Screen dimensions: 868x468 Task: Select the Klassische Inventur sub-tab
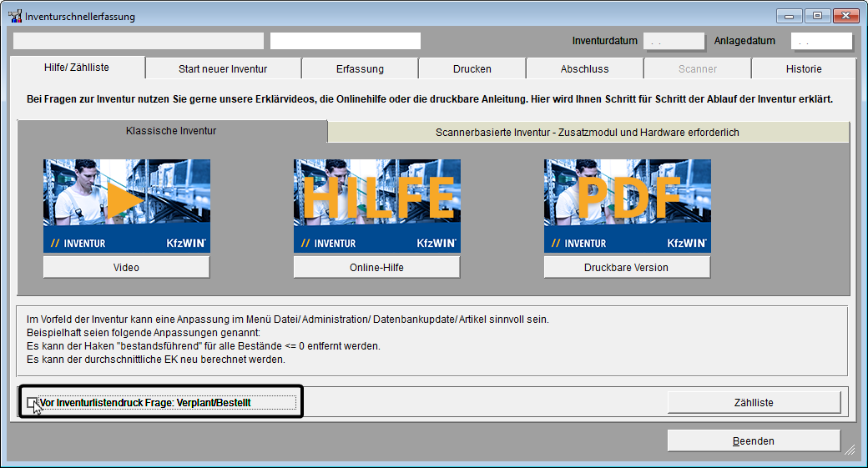pyautogui.click(x=172, y=131)
